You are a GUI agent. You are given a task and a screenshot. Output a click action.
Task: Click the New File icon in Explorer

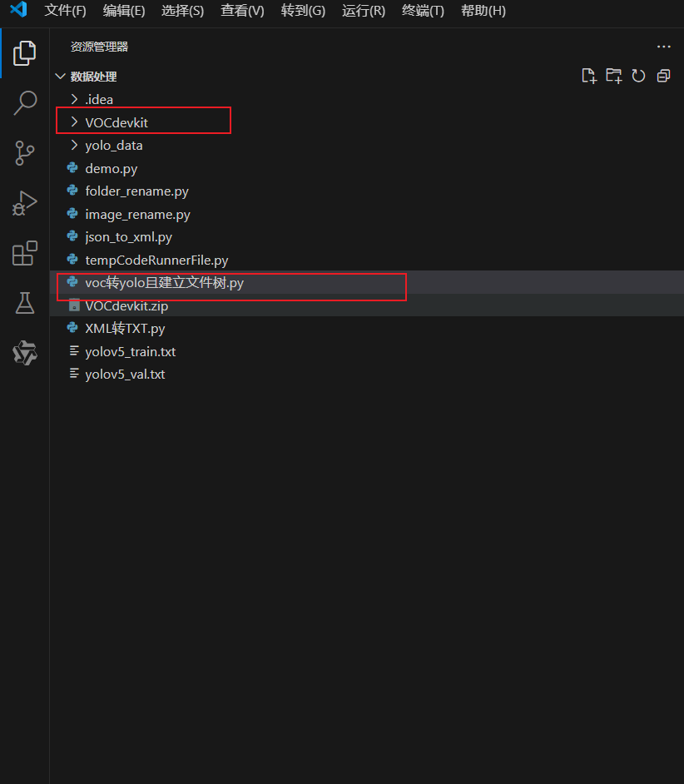click(588, 75)
